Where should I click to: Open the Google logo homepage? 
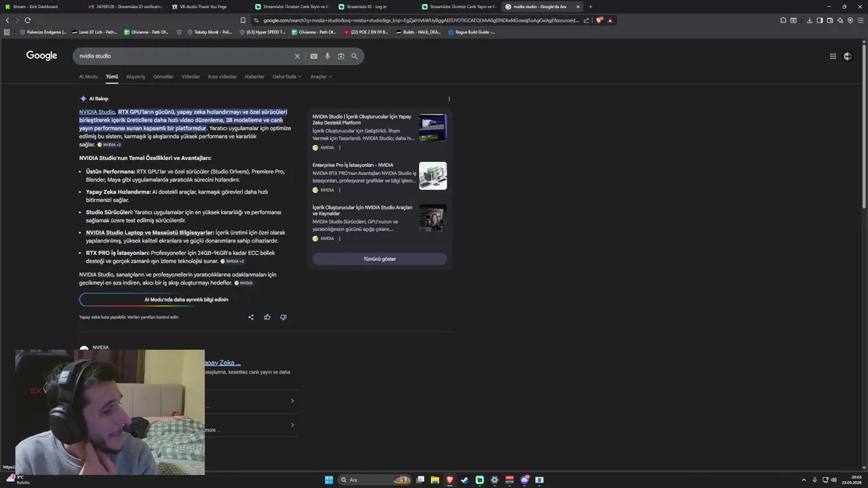pyautogui.click(x=41, y=56)
